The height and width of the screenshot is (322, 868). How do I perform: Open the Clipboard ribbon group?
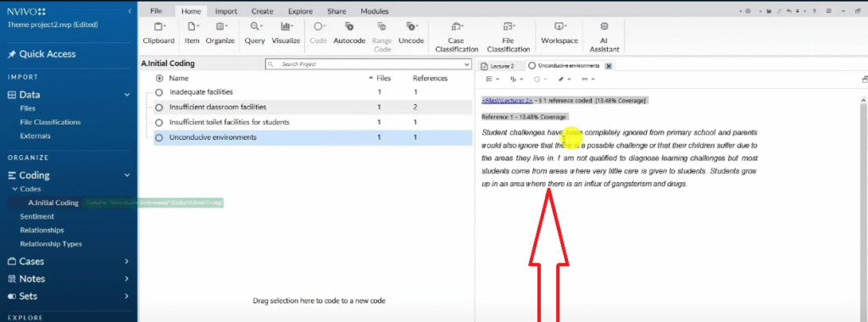(x=159, y=33)
